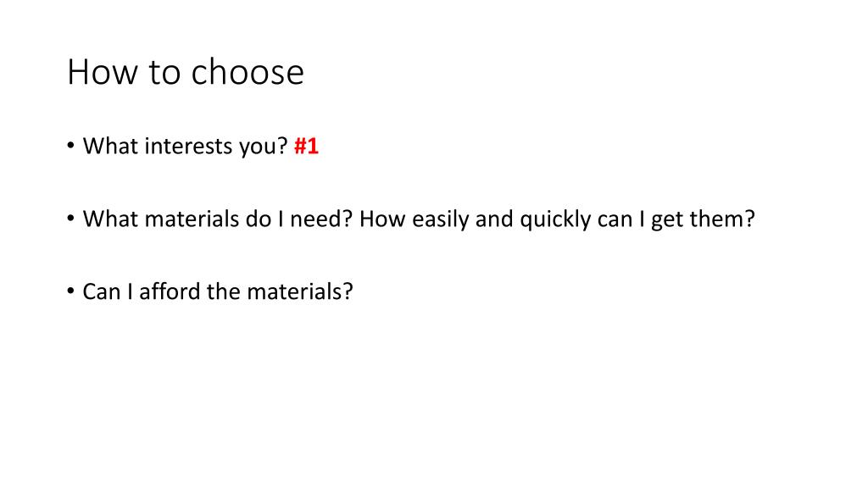The width and height of the screenshot is (868, 488).
Task: Select the red "#1" label
Action: pyautogui.click(x=306, y=146)
